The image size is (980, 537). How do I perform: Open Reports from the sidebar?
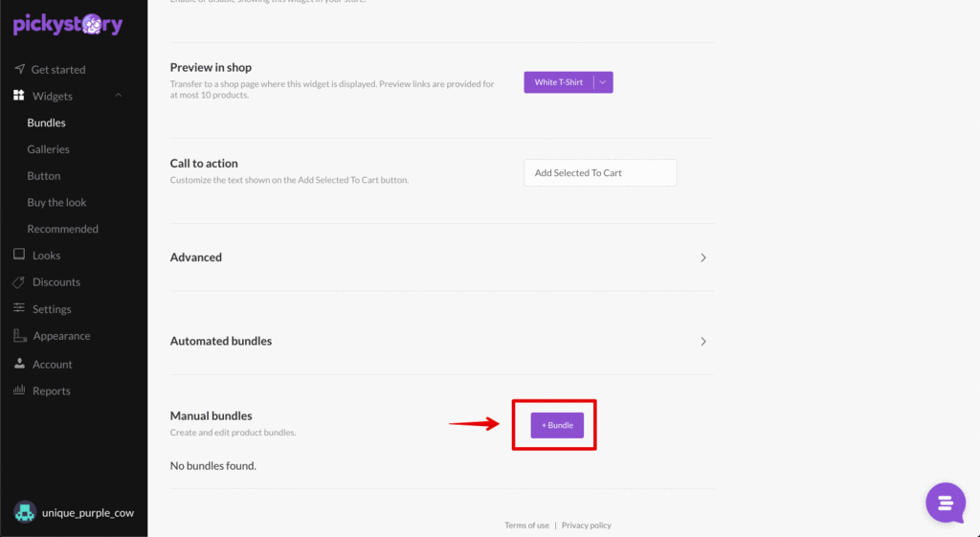(52, 391)
